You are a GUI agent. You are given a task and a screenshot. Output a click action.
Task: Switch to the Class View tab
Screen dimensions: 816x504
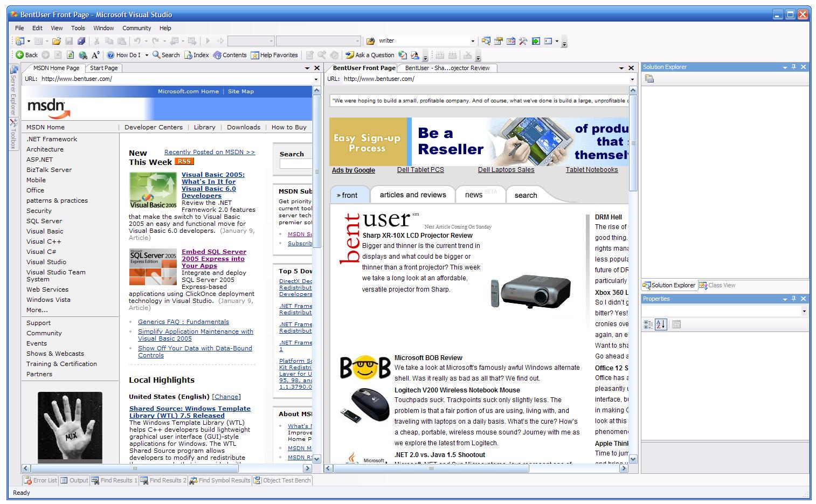pos(717,285)
